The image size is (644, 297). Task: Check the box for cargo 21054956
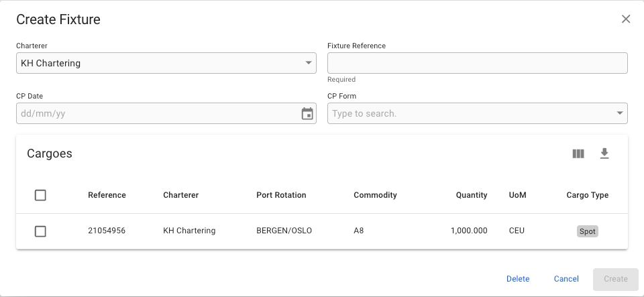pos(40,231)
